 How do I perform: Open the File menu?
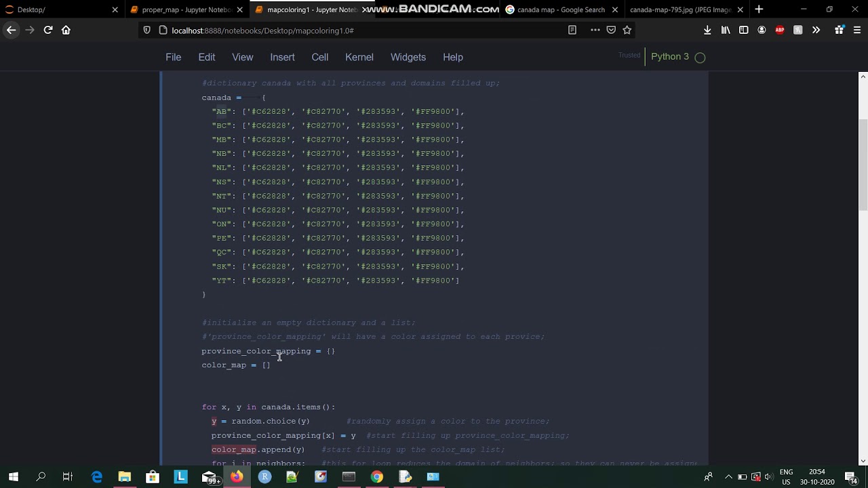[x=173, y=57]
